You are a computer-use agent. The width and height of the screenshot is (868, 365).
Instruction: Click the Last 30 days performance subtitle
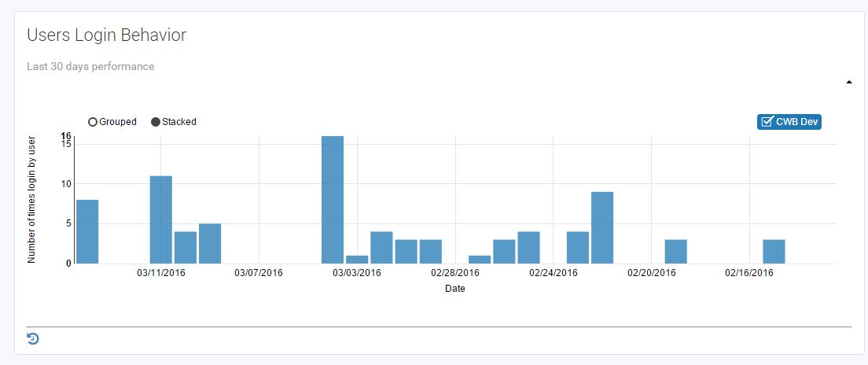90,67
